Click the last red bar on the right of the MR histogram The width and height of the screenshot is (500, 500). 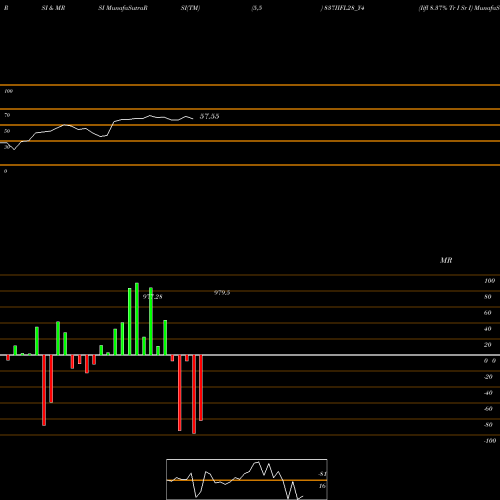tap(201, 388)
